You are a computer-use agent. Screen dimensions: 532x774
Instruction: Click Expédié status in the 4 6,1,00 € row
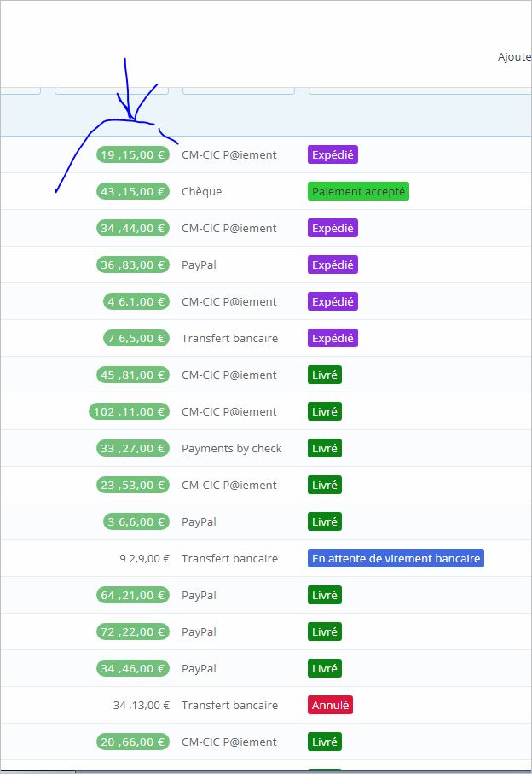click(332, 301)
